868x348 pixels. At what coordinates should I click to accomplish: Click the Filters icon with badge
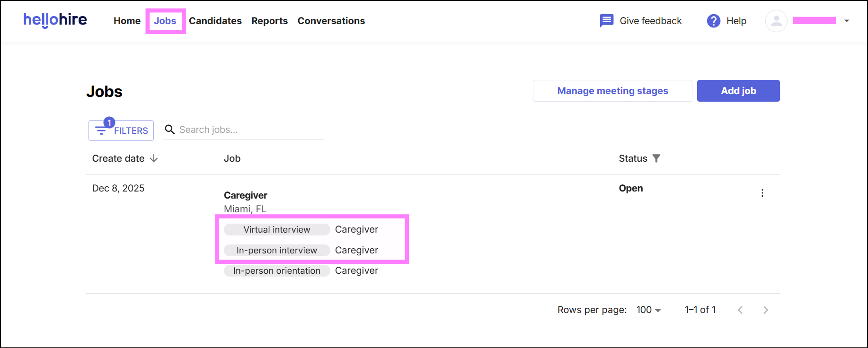coord(102,130)
